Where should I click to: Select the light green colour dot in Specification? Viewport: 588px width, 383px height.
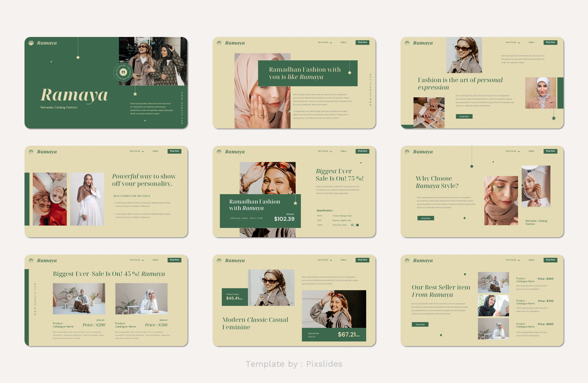tap(352, 225)
